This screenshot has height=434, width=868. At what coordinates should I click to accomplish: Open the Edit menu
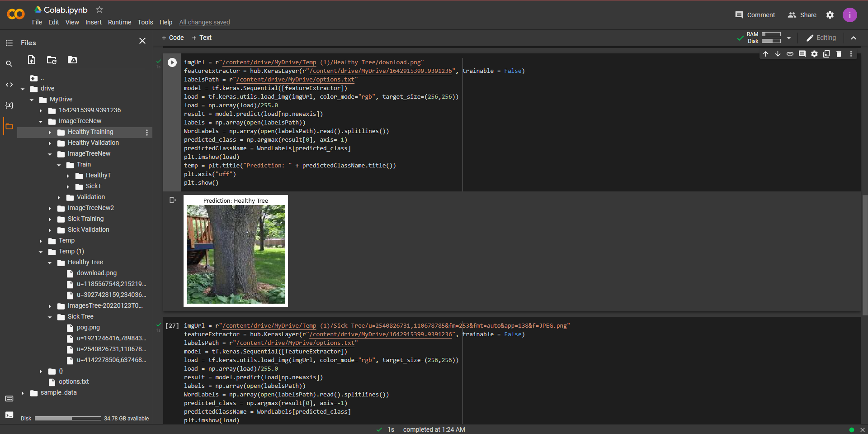[54, 22]
